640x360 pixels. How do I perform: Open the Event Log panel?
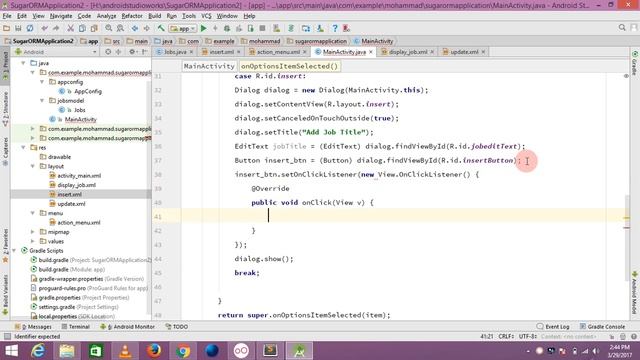click(553, 327)
